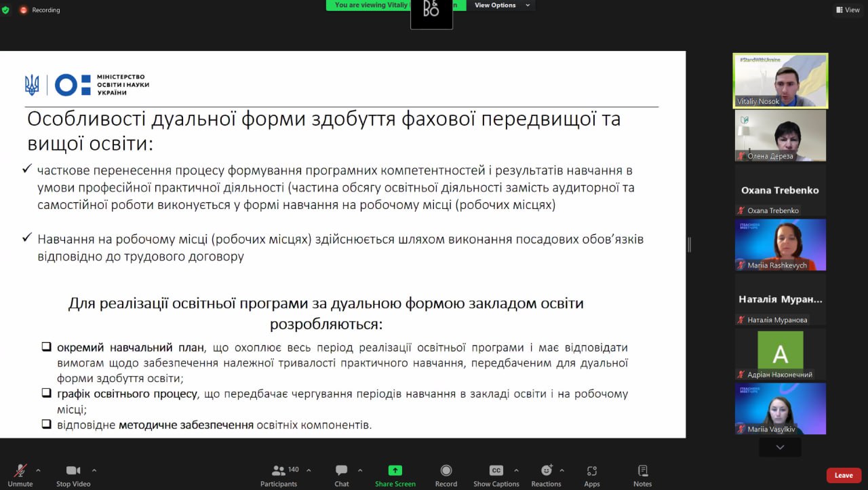Click the muted mic icon beside Адріан Наконечний

[742, 375]
